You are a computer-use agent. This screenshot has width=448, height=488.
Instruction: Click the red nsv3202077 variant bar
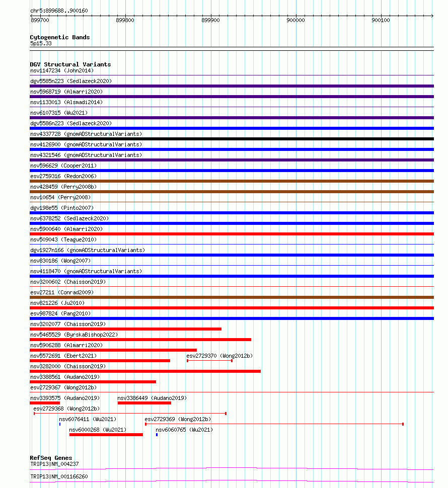pos(125,330)
